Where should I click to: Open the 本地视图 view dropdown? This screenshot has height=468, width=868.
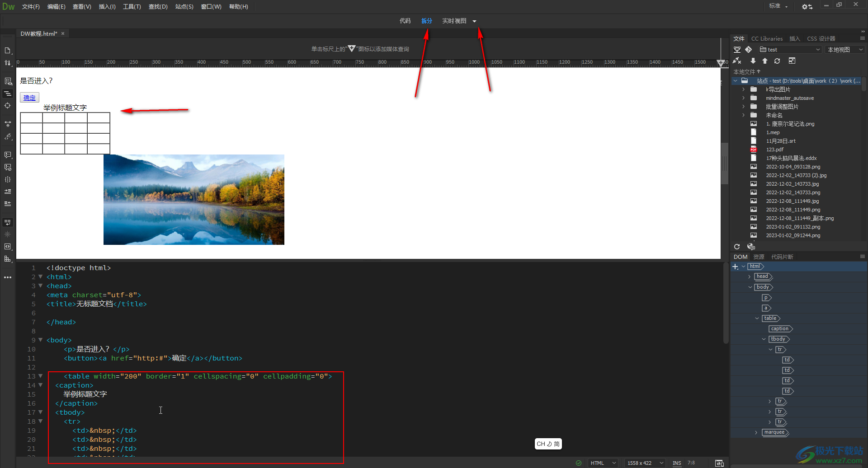coord(845,50)
